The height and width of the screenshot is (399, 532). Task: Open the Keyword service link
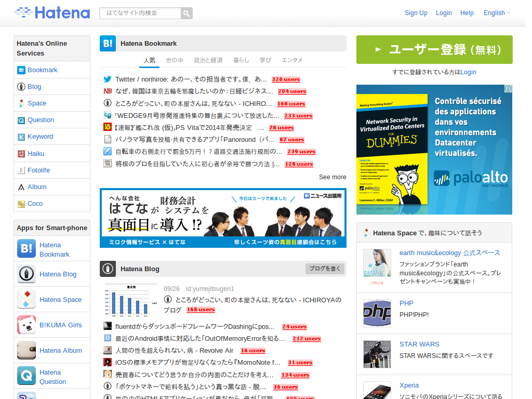pyautogui.click(x=40, y=137)
